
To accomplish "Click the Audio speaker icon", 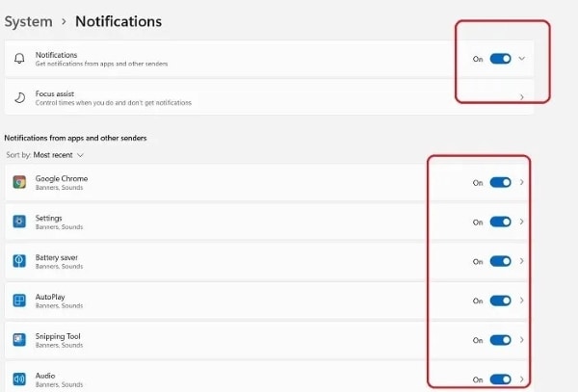I will pos(19,379).
